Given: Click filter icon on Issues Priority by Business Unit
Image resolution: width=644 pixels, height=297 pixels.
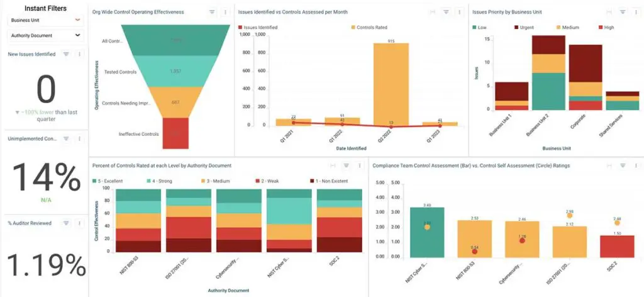Looking at the screenshot, I should pos(622,12).
